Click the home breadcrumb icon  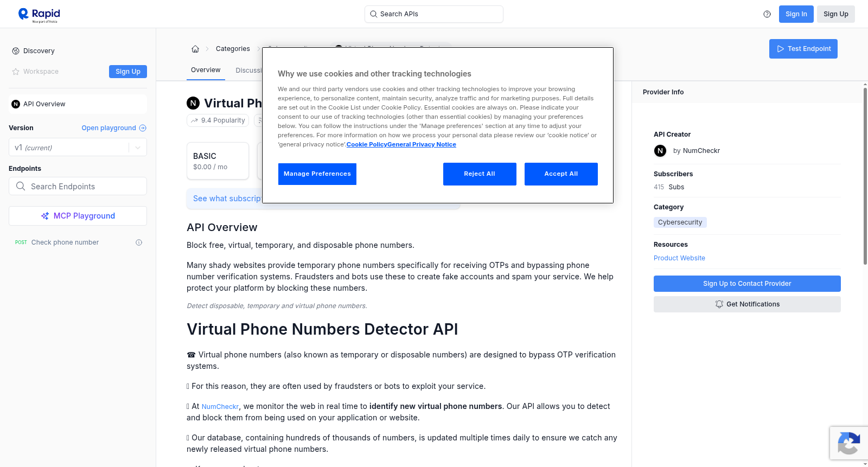tap(195, 49)
